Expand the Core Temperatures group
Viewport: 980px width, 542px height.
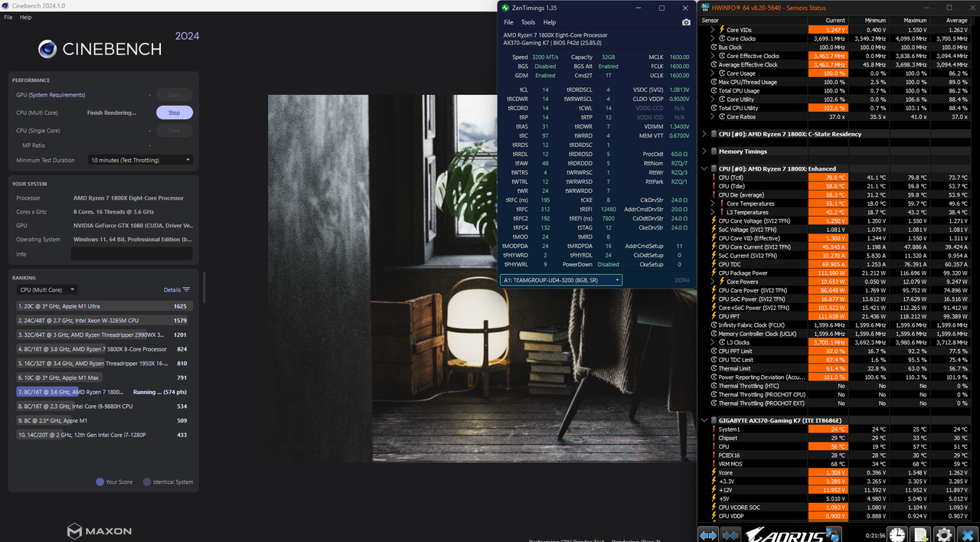tap(713, 204)
